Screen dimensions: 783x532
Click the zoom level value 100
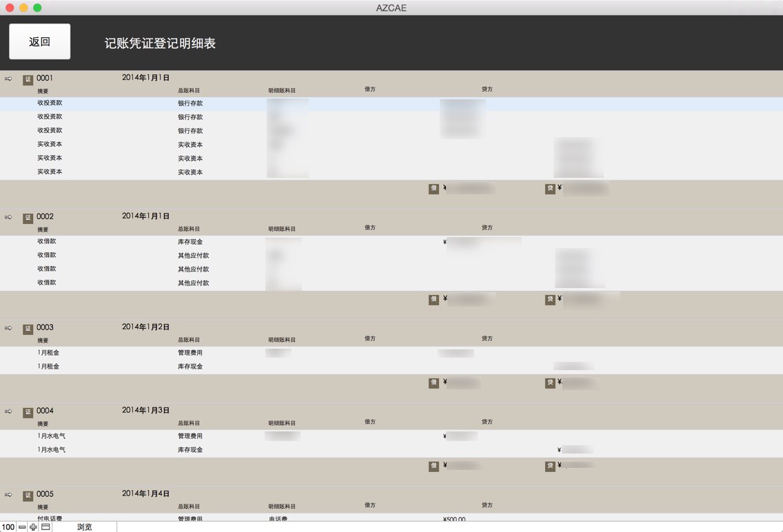[x=8, y=527]
